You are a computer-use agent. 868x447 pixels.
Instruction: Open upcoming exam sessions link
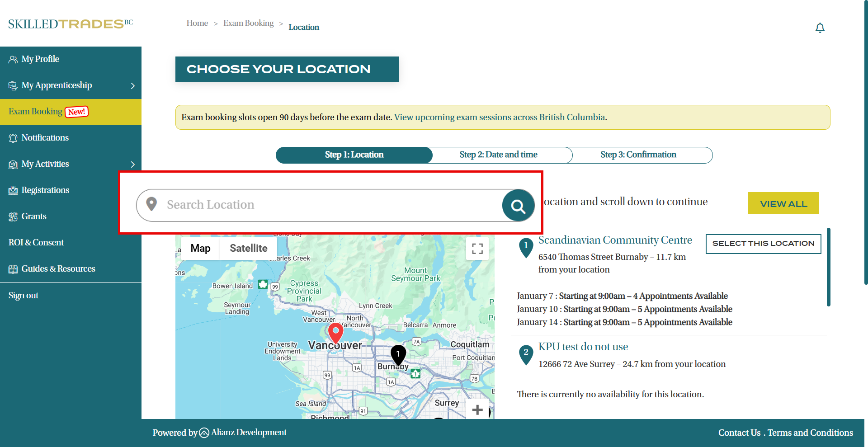click(x=499, y=118)
